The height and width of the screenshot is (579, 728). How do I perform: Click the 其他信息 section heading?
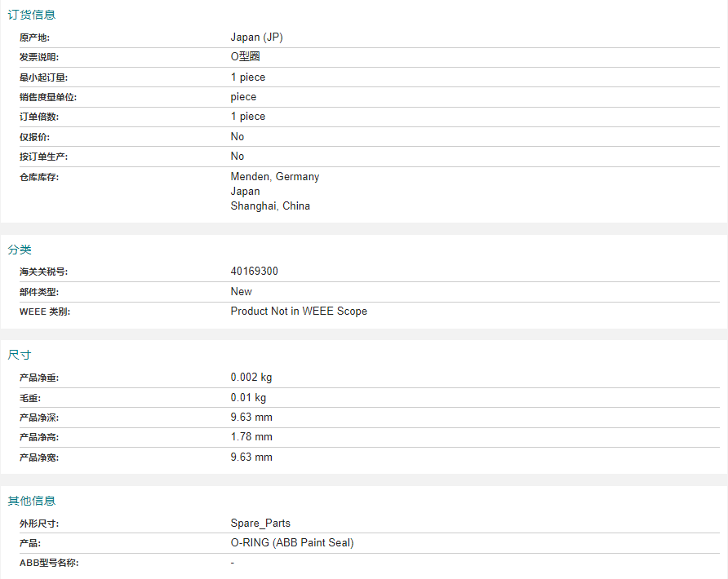click(x=32, y=501)
